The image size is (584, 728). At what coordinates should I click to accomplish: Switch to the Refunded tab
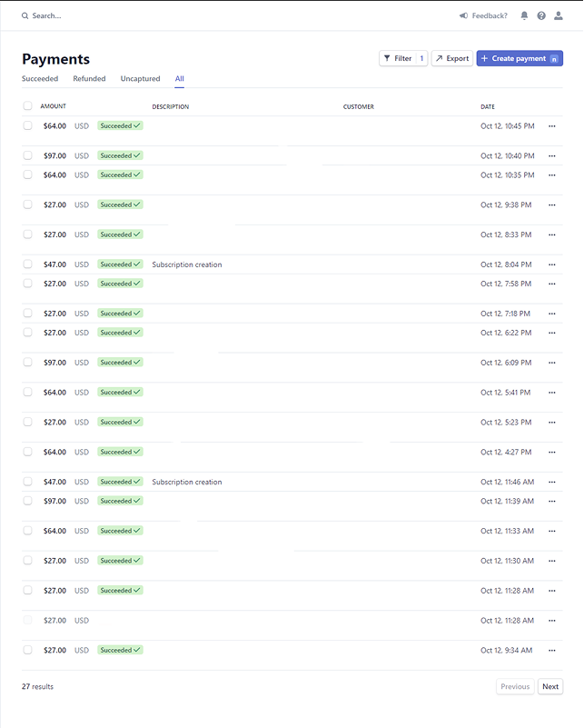[89, 78]
